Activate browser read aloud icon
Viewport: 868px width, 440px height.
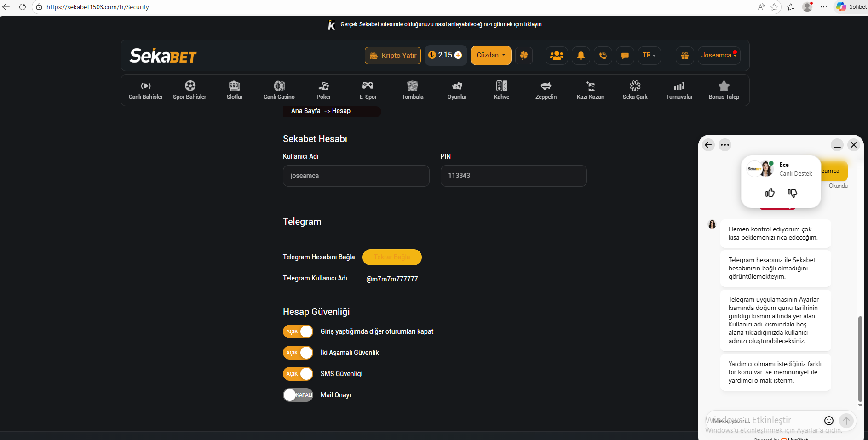(761, 7)
